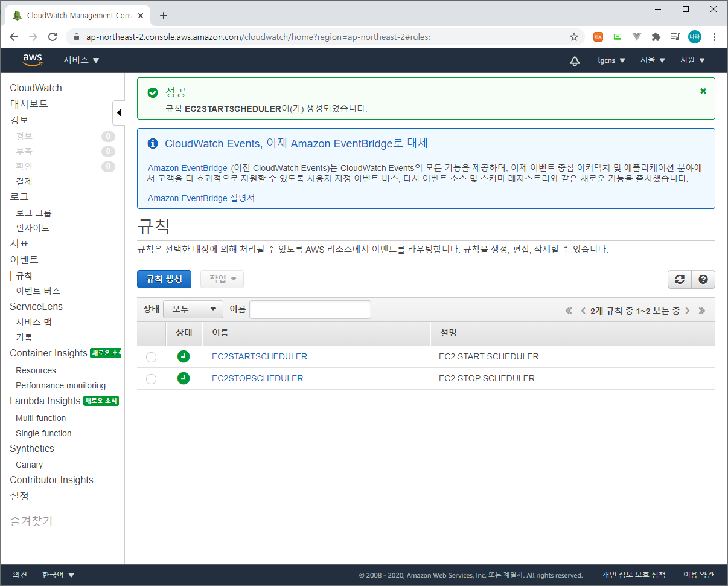Image resolution: width=728 pixels, height=586 pixels.
Task: Open the help question-mark button
Action: coord(703,279)
